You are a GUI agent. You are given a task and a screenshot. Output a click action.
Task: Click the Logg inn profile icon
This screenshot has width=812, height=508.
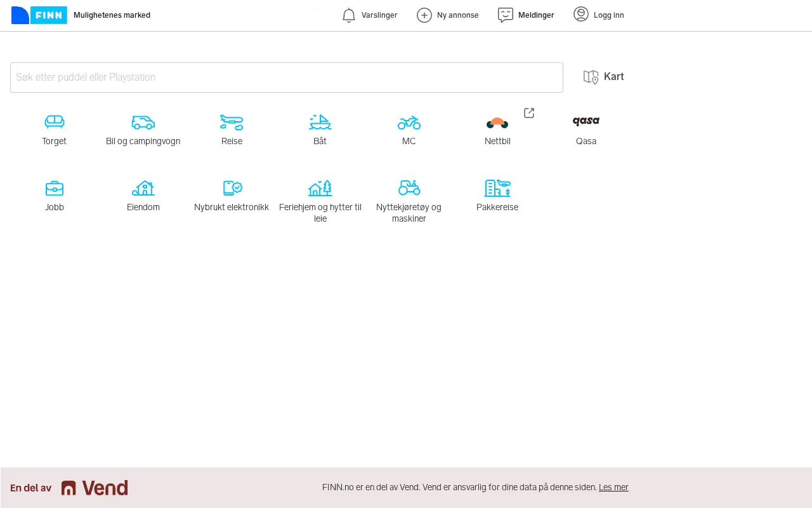581,14
